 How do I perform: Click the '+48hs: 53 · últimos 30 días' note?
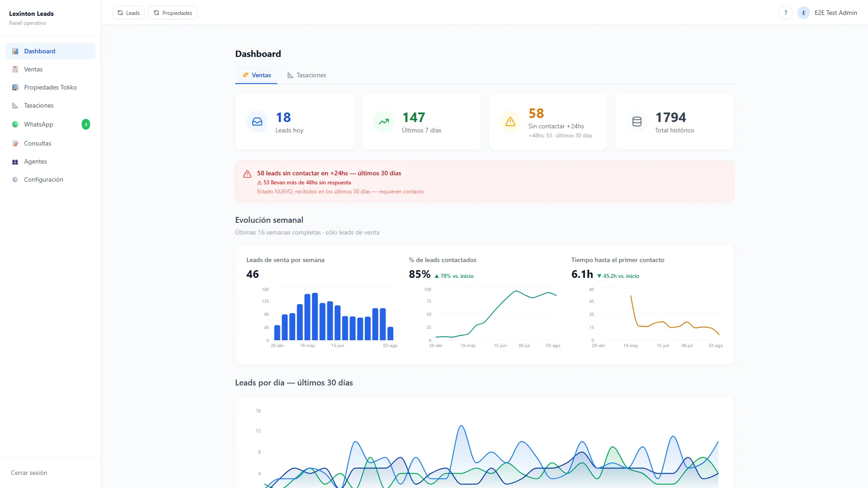point(560,136)
